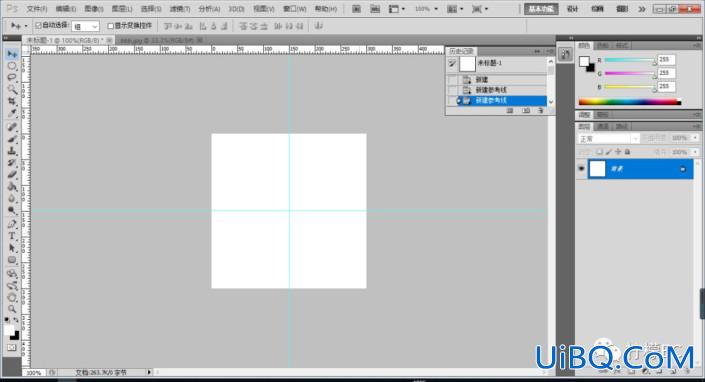Viewport: 705px width, 382px height.
Task: Open the layer blend mode dropdown
Action: pos(608,138)
